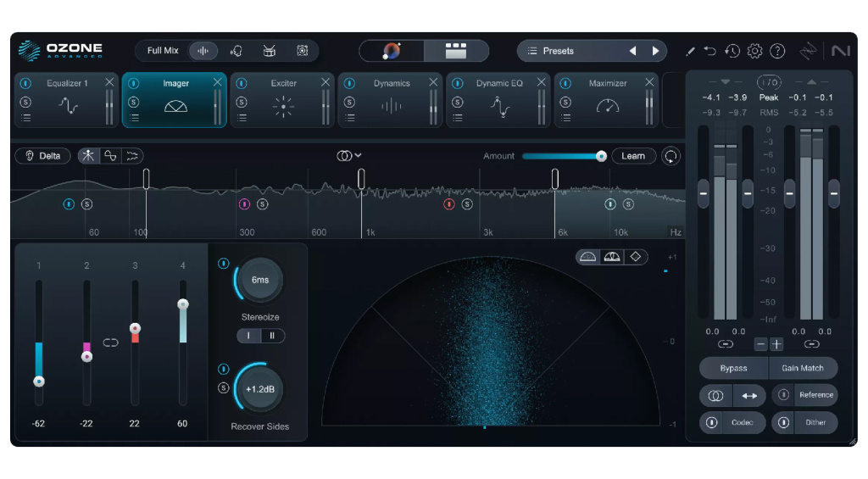Open the Exciter module preset list icon
The image size is (868, 479).
[x=242, y=118]
